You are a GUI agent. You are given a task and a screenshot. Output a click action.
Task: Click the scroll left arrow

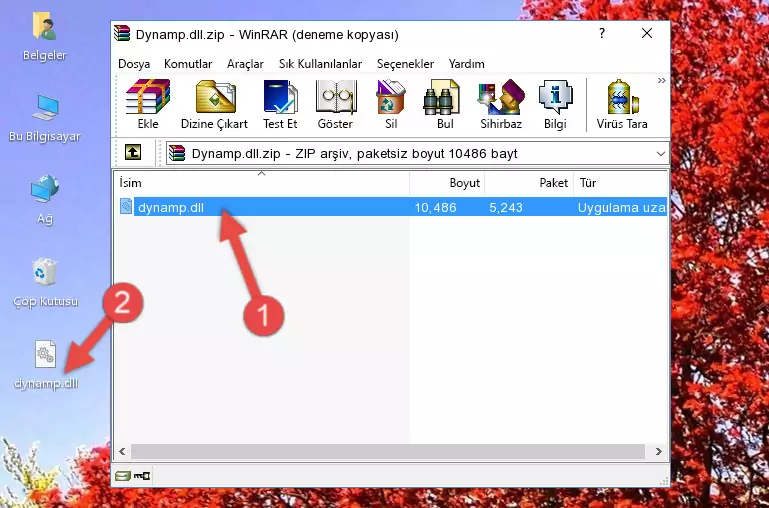[123, 451]
